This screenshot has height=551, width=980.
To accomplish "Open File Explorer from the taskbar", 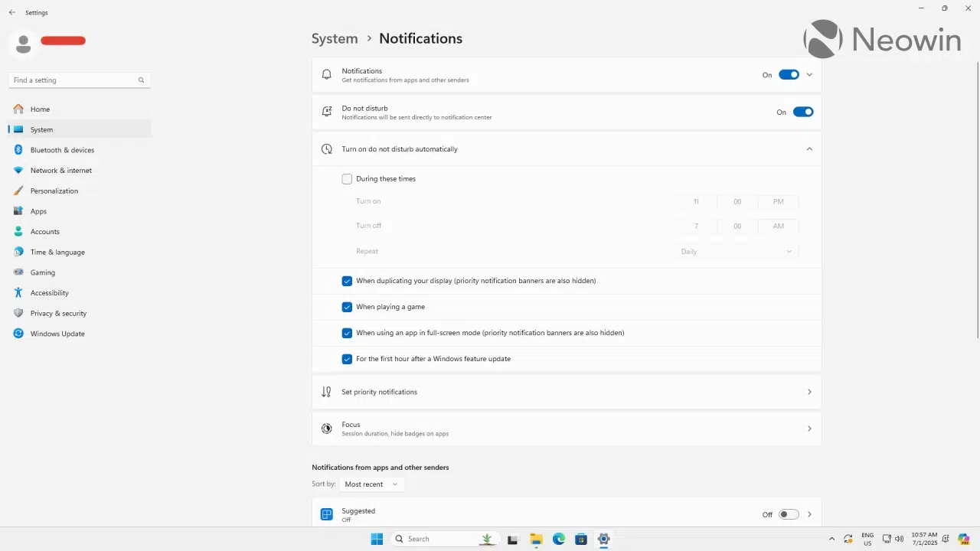I will [x=536, y=539].
